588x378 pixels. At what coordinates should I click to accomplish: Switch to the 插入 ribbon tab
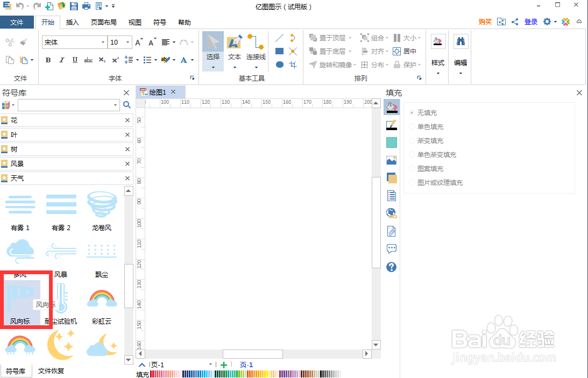[73, 22]
